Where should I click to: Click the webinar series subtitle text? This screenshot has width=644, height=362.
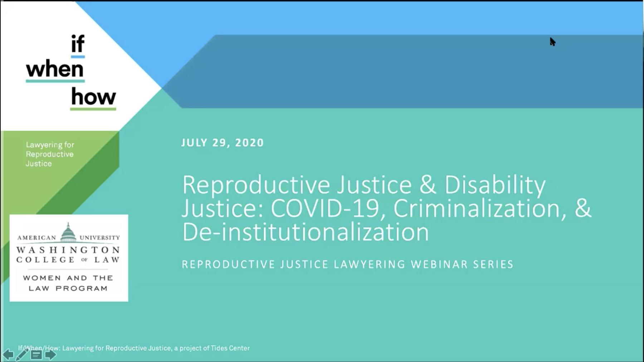[x=347, y=264]
